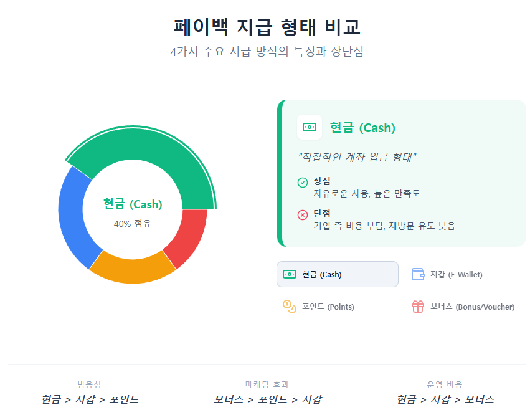The image size is (530, 420).
Task: Click the Cash icon inside the selected 현금 button
Action: tap(290, 274)
